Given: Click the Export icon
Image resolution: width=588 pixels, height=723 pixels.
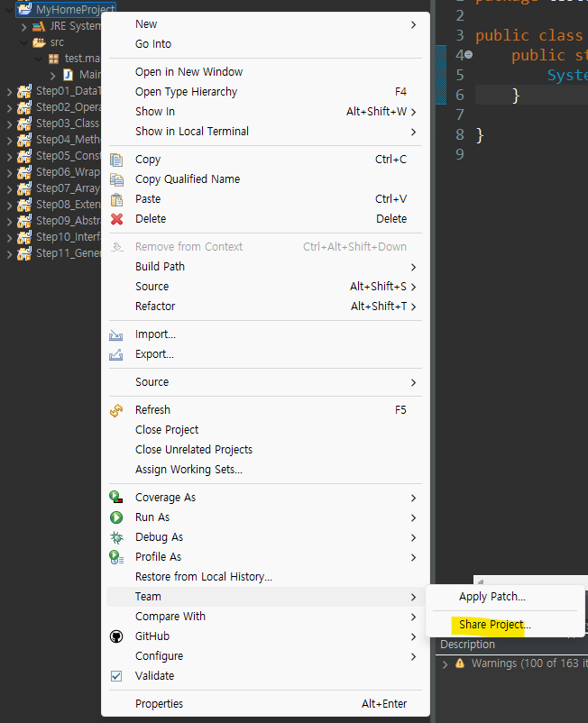Looking at the screenshot, I should coord(115,354).
